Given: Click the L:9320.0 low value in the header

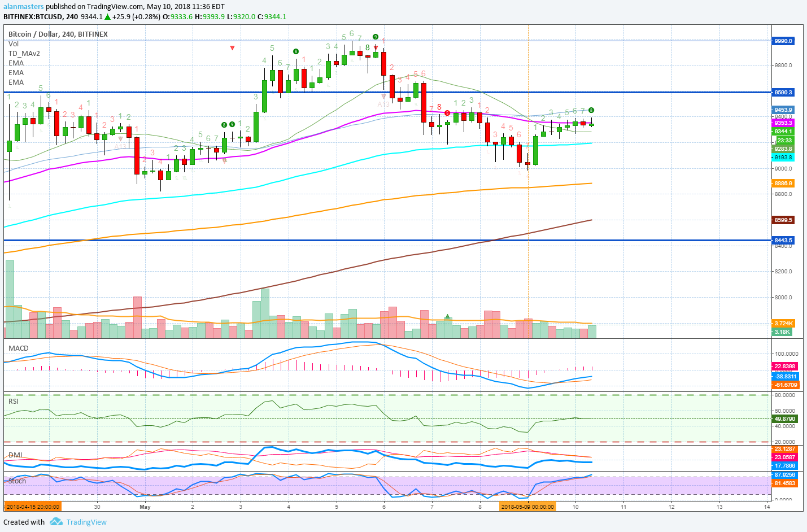Looking at the screenshot, I should point(241,16).
